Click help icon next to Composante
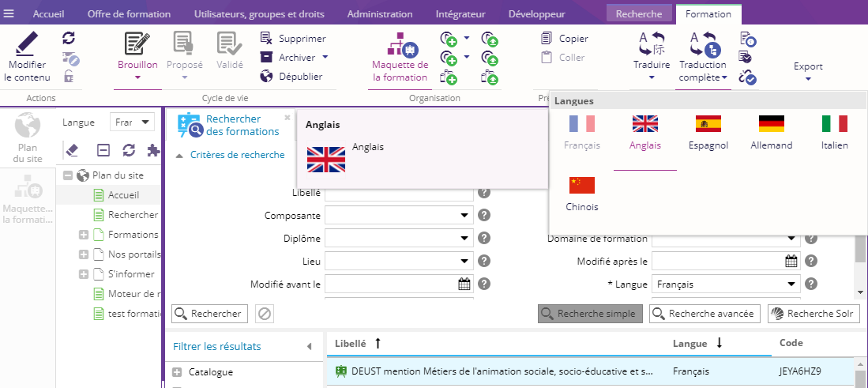This screenshot has height=388, width=868. (x=484, y=216)
